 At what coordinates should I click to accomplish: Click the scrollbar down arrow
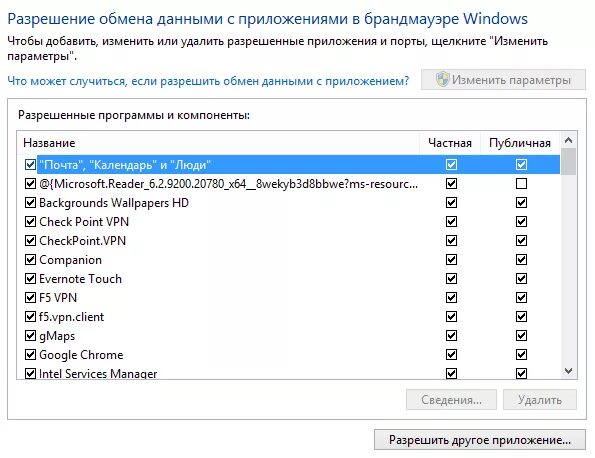pyautogui.click(x=568, y=371)
